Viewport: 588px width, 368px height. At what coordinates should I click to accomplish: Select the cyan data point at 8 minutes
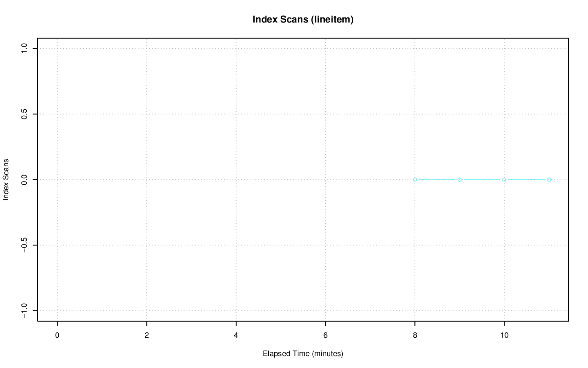pyautogui.click(x=415, y=180)
